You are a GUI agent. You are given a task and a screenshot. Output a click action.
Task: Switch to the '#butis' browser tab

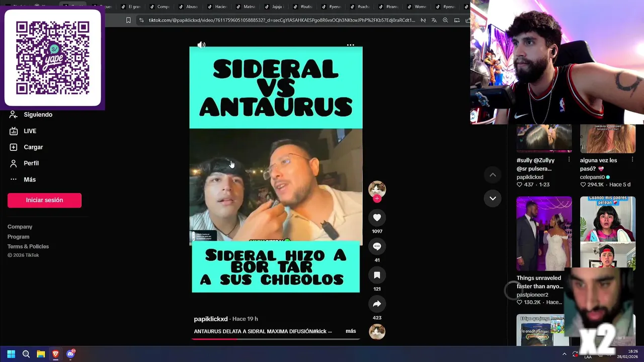click(303, 7)
